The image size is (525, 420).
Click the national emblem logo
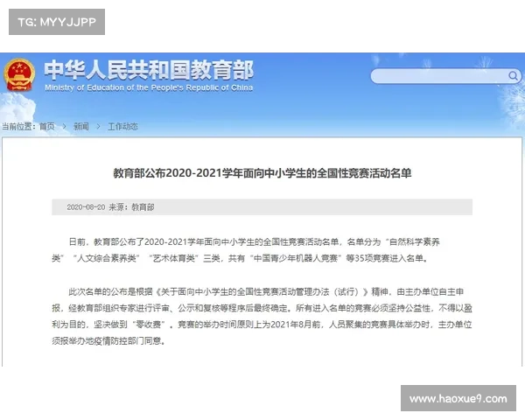point(19,75)
